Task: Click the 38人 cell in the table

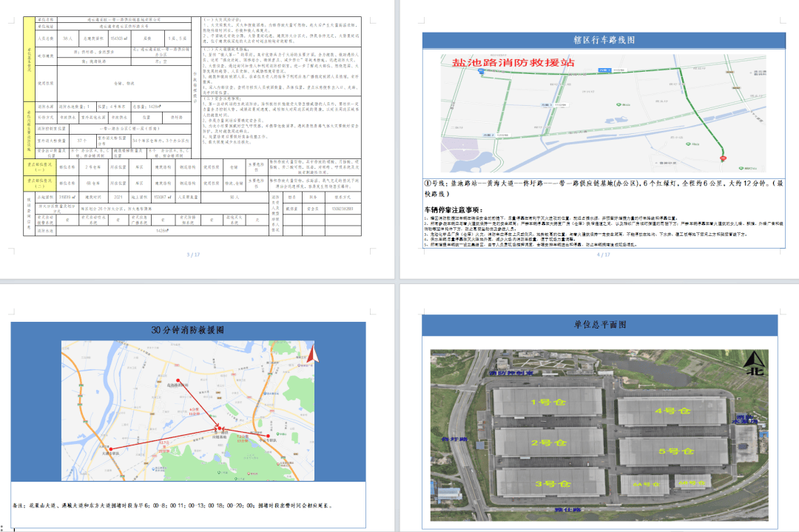Action: (68, 38)
